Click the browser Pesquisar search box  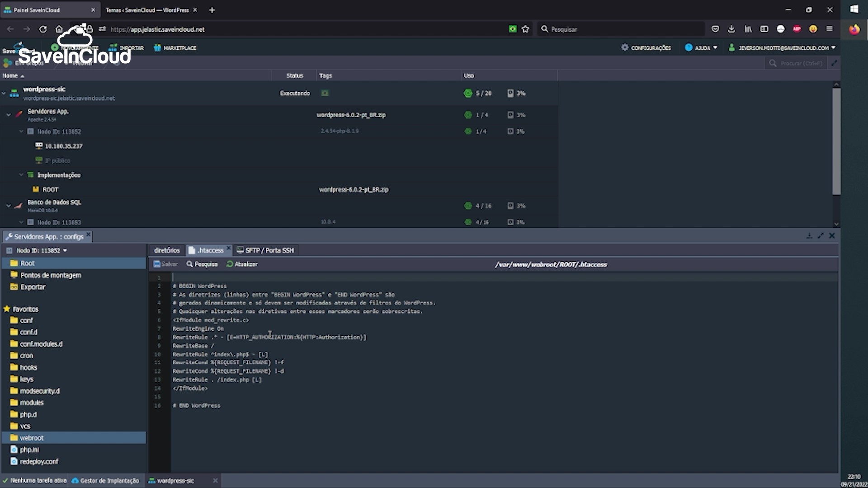(622, 29)
